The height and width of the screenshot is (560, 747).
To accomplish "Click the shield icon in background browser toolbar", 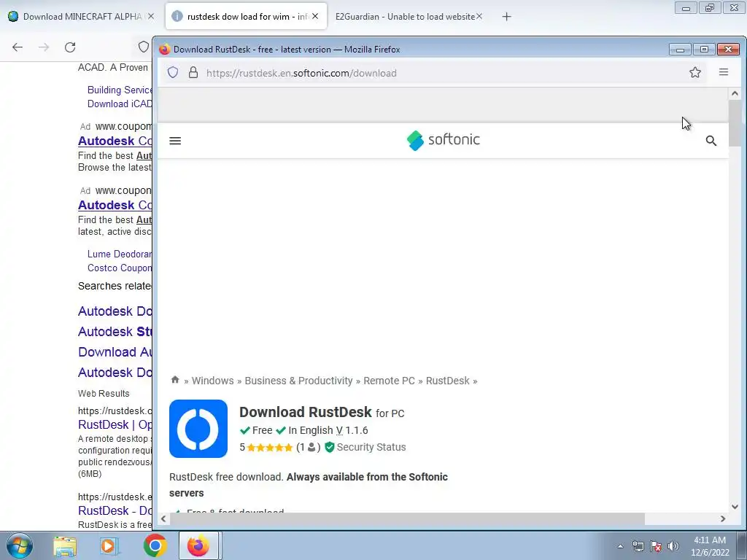I will 144,47.
